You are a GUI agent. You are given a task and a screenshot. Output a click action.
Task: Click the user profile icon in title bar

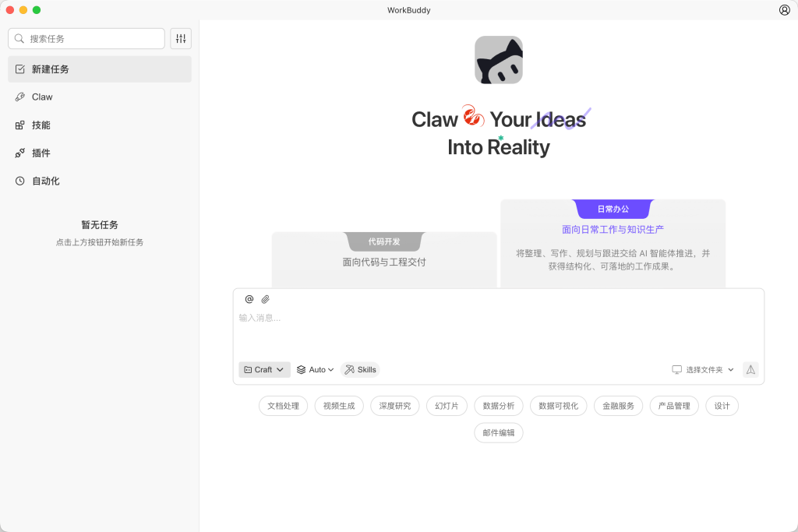point(784,10)
